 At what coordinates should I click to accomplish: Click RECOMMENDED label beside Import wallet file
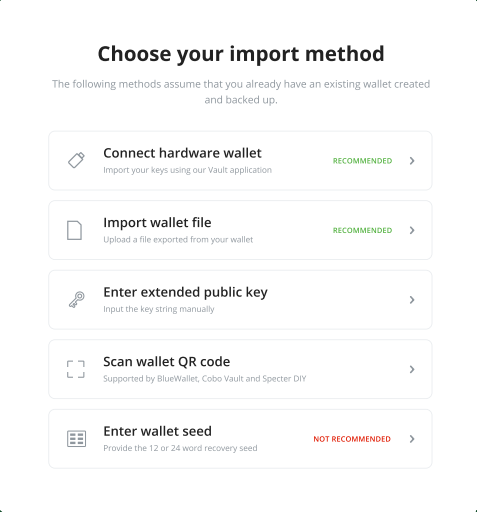coord(362,230)
